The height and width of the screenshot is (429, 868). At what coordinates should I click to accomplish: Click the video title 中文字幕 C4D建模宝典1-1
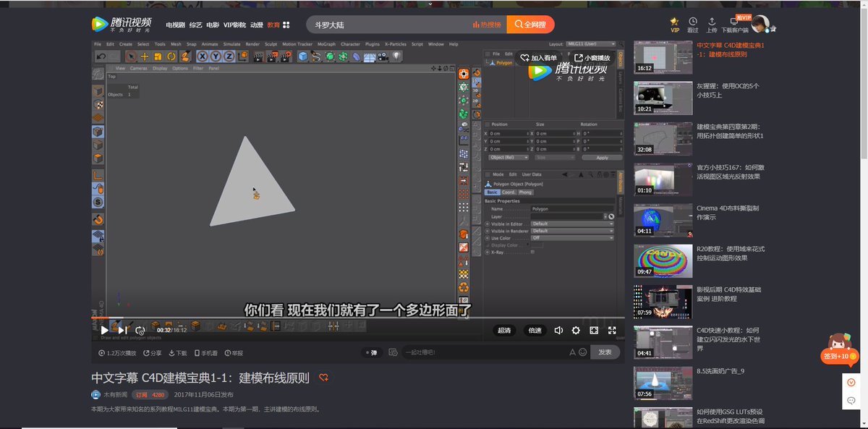tap(200, 378)
